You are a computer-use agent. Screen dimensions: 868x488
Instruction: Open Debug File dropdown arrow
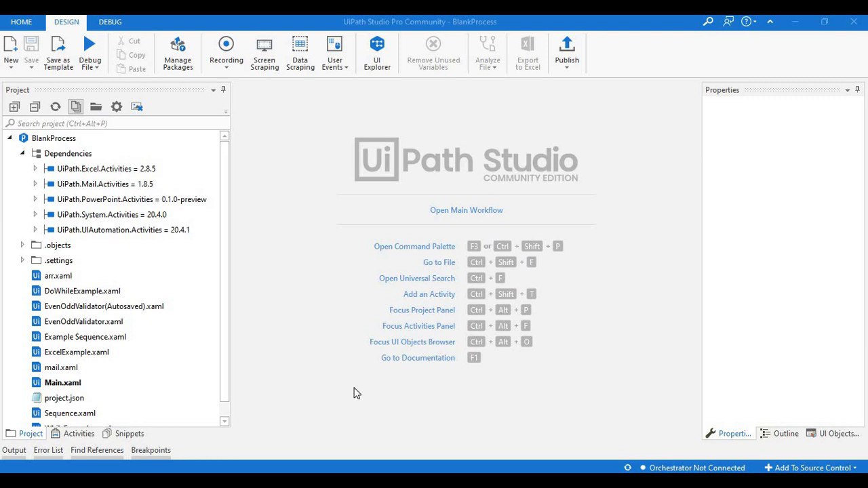(97, 68)
